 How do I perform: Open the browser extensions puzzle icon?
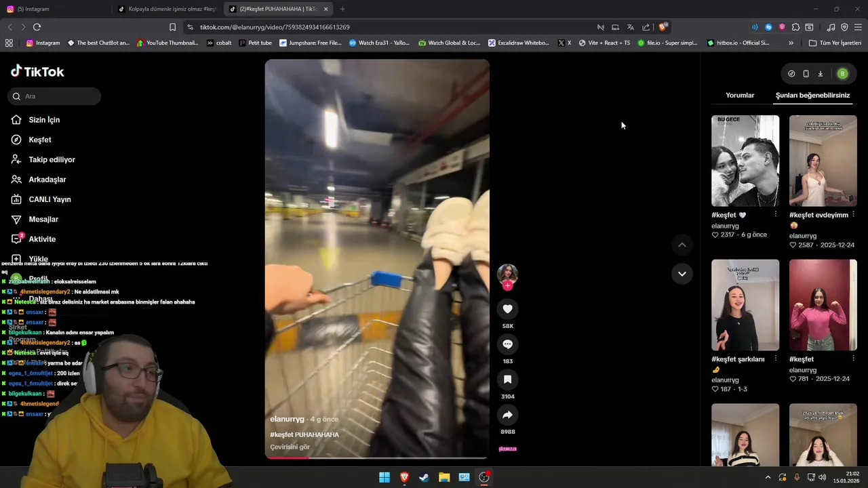pos(795,27)
